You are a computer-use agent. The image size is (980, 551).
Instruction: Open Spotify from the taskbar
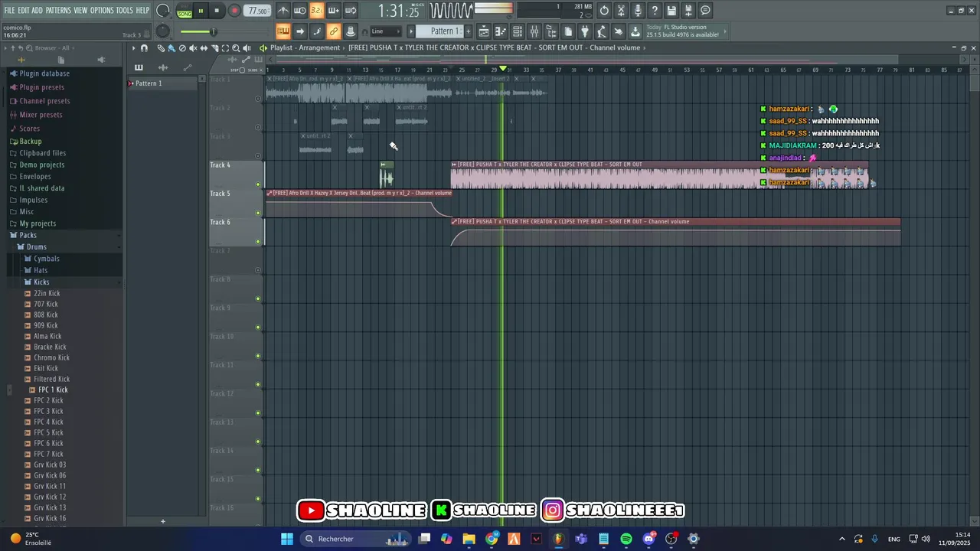pos(626,539)
